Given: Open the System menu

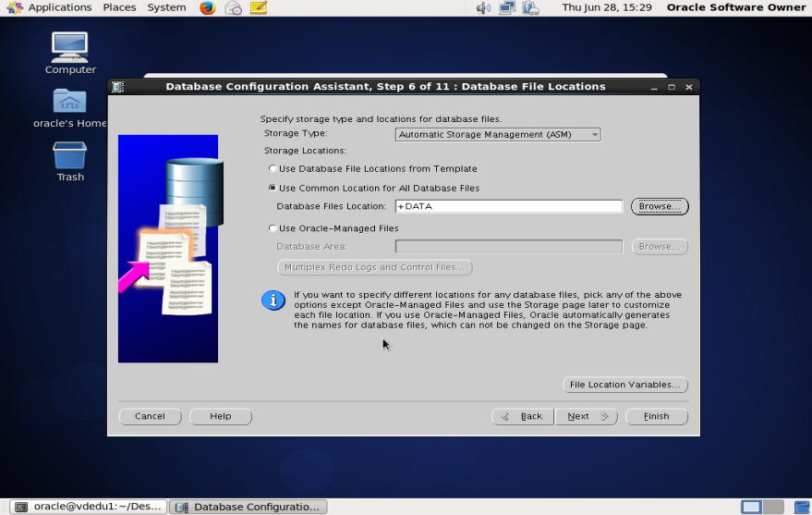Looking at the screenshot, I should (166, 7).
